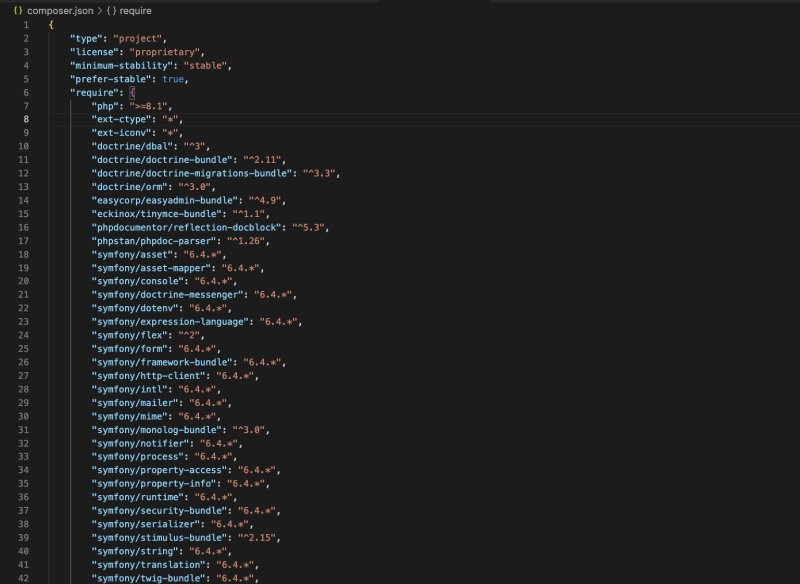Image resolution: width=800 pixels, height=584 pixels.
Task: Click the require breadcrumb segment
Action: click(135, 11)
